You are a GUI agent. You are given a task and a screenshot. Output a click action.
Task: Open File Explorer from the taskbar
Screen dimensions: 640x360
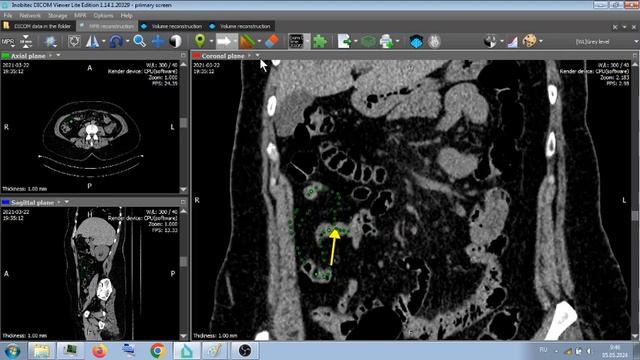tap(41, 351)
